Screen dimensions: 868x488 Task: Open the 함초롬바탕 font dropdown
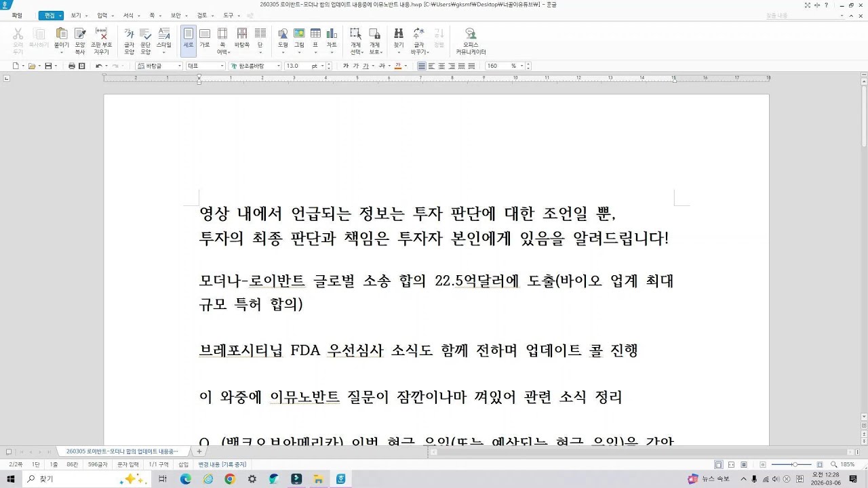[278, 66]
